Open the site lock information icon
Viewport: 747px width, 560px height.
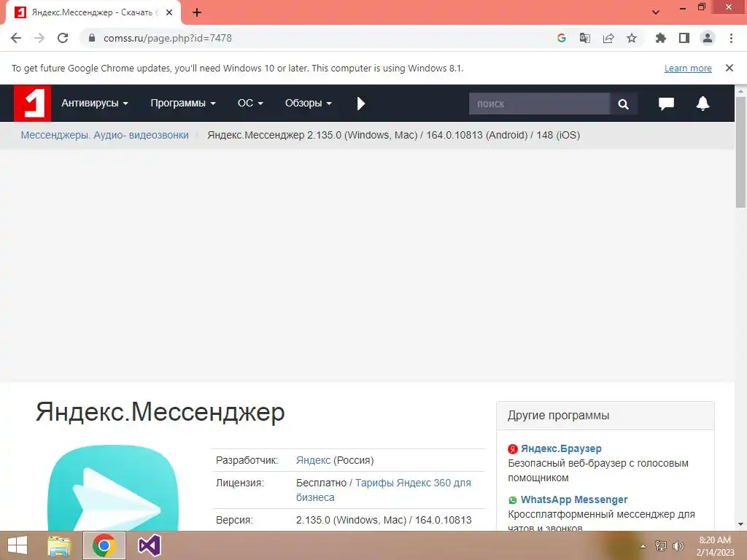[x=92, y=38]
